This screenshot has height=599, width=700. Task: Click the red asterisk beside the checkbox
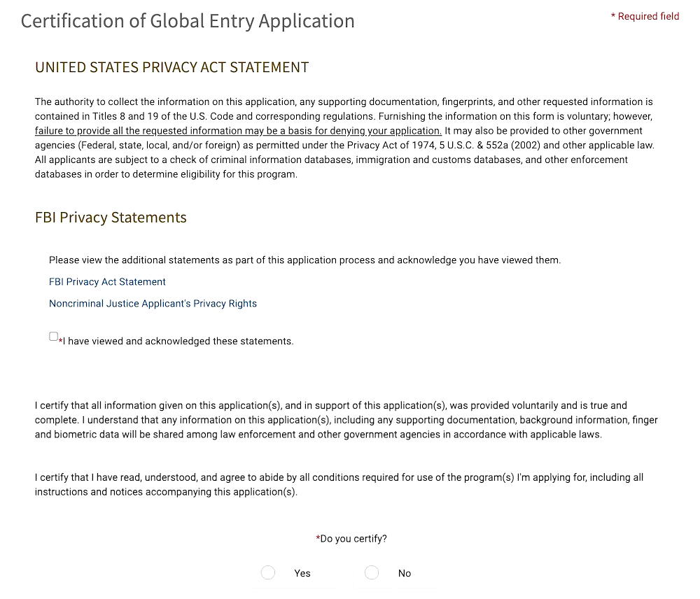61,341
